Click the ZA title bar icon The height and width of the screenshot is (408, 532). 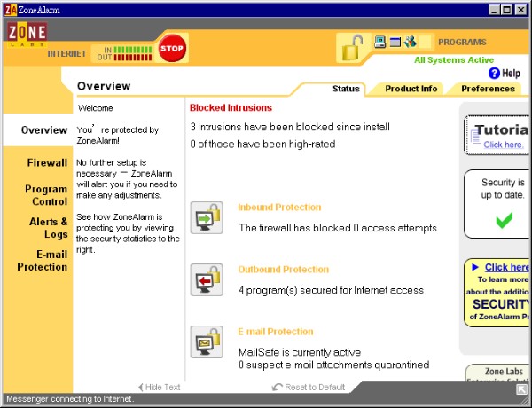11,10
